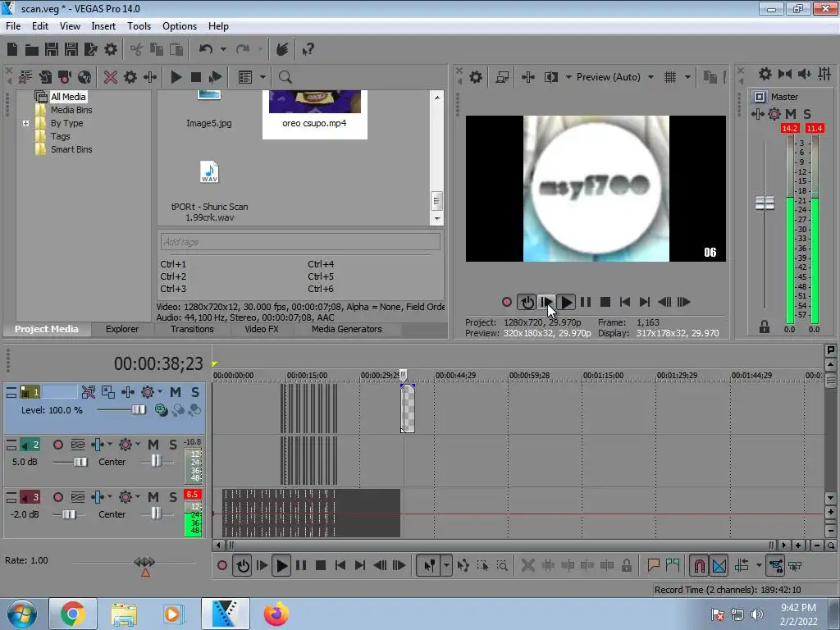Open the media search magnifier icon
The height and width of the screenshot is (630, 840).
click(285, 77)
